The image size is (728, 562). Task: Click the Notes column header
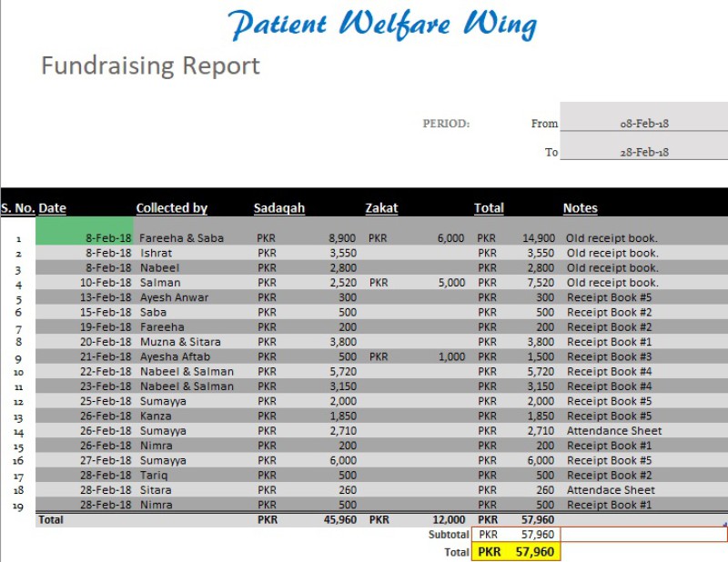(x=580, y=208)
